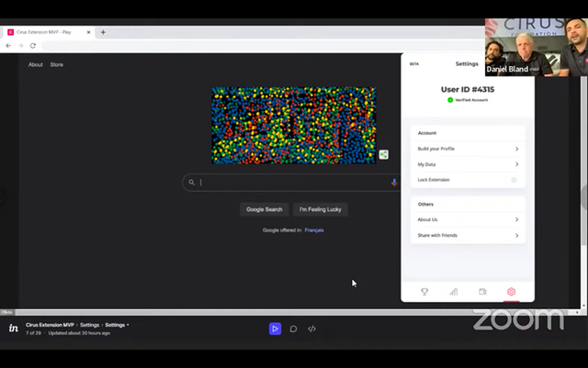
Task: Click the I'm Feeling Lucky button
Action: coord(321,209)
